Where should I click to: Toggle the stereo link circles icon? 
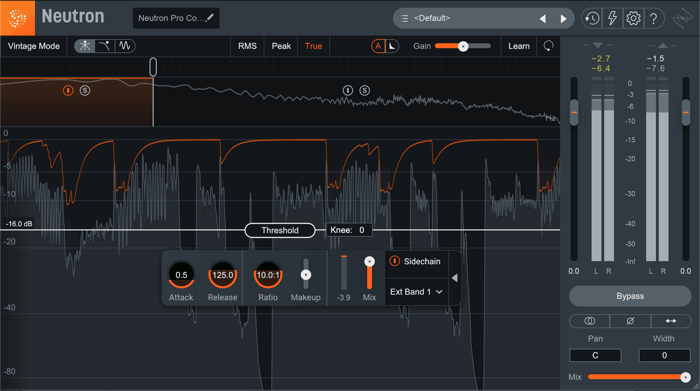pyautogui.click(x=589, y=321)
